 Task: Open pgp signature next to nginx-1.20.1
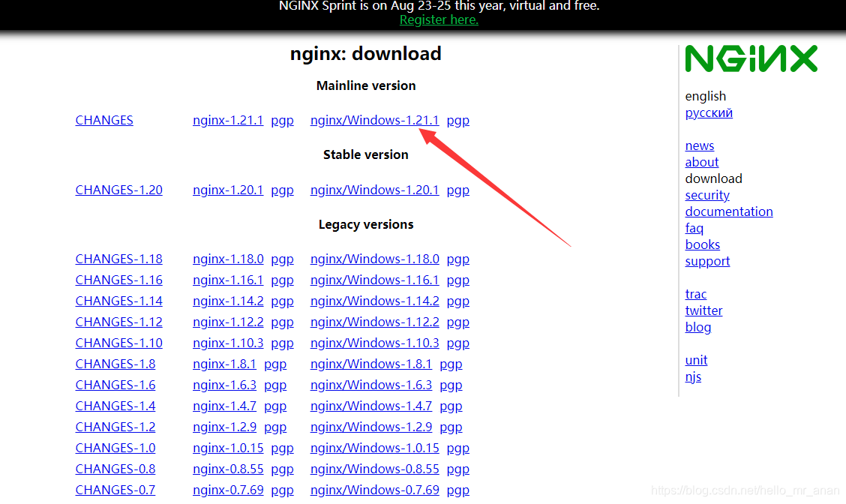click(282, 190)
